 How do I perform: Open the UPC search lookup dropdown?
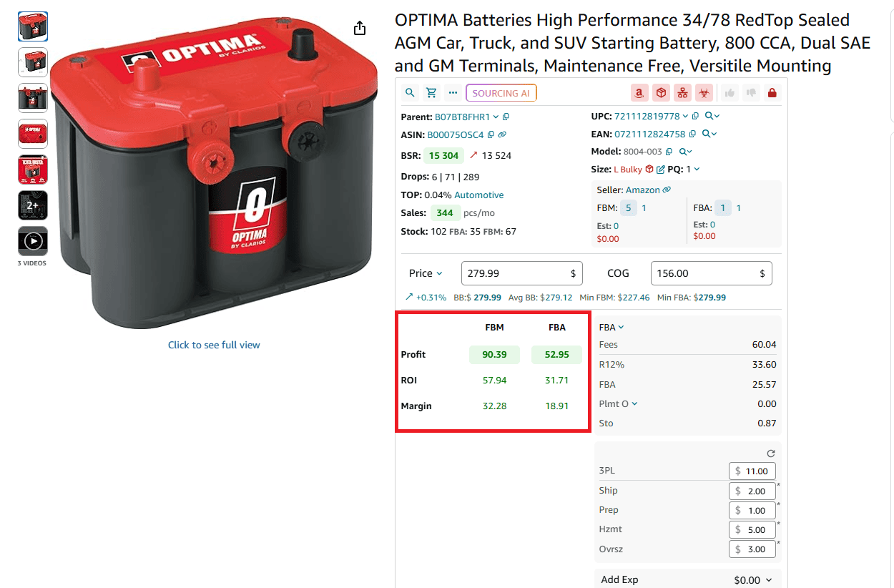(x=712, y=116)
